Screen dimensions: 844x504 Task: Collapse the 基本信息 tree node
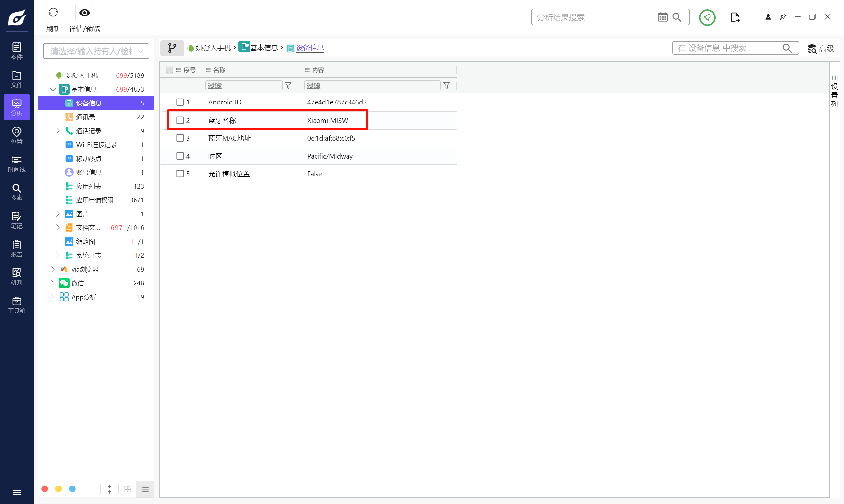pos(53,89)
